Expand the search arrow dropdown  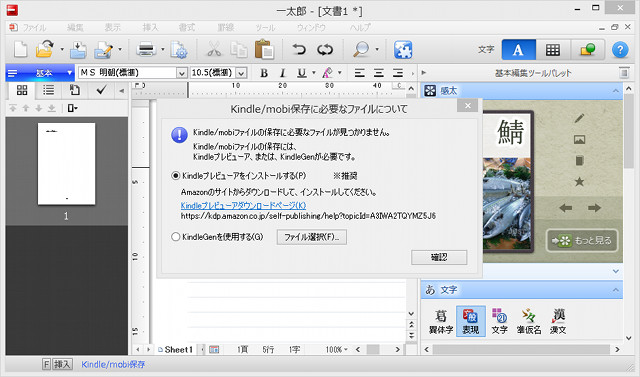coord(377,50)
